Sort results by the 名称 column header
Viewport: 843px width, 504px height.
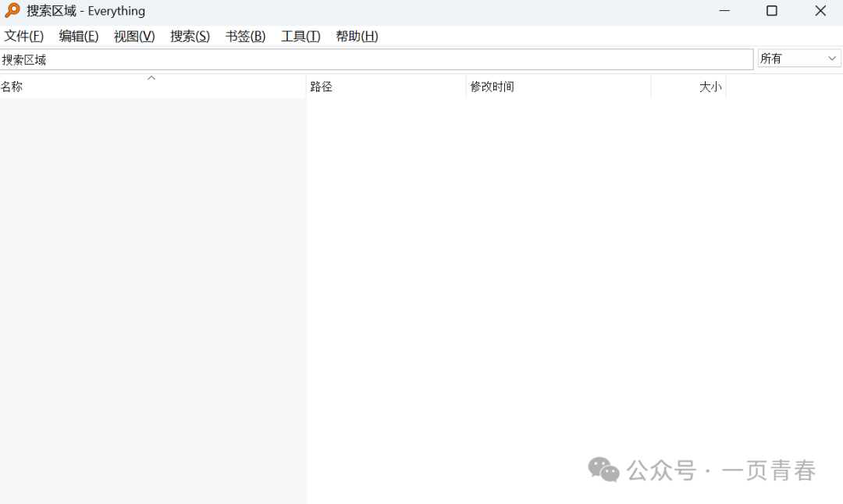pyautogui.click(x=12, y=87)
